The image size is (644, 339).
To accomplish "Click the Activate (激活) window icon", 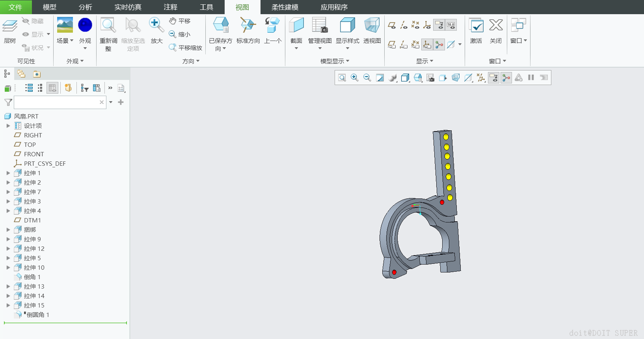I will (x=476, y=26).
